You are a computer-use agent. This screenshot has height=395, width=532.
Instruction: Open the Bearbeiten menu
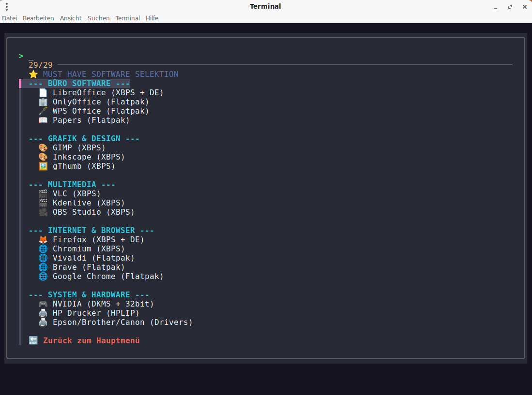[38, 18]
